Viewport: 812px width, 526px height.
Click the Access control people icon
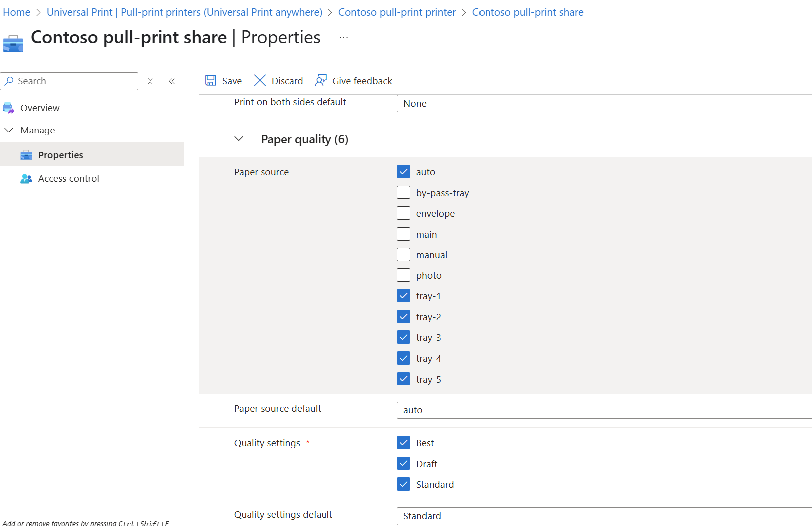click(x=26, y=178)
